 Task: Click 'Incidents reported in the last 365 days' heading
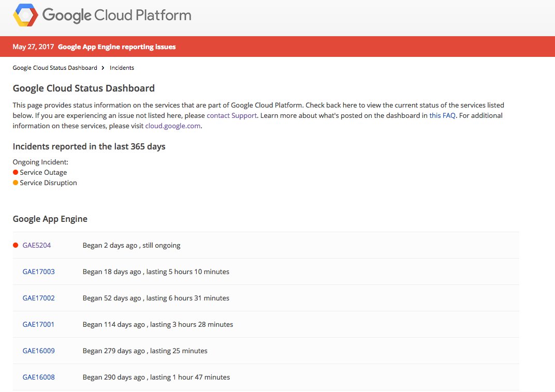click(89, 146)
